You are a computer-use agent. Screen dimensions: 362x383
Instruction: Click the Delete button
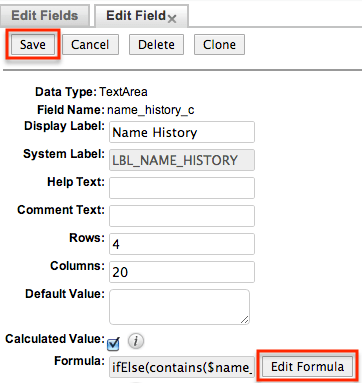[156, 44]
